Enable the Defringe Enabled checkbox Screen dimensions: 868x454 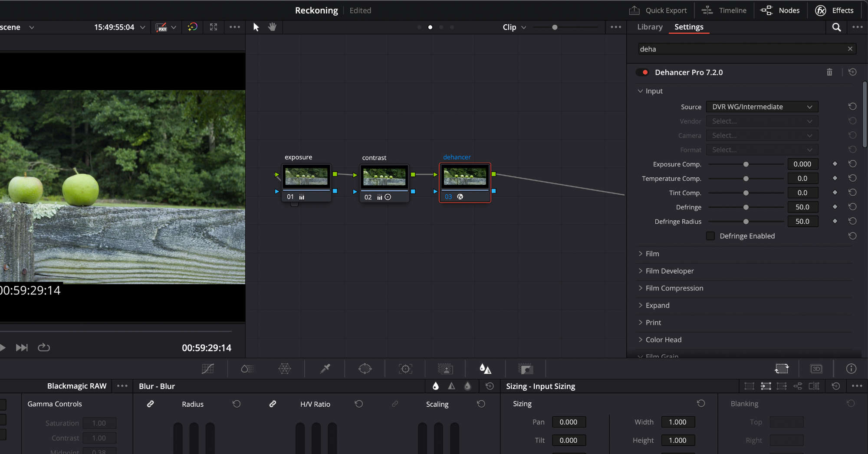pyautogui.click(x=710, y=236)
